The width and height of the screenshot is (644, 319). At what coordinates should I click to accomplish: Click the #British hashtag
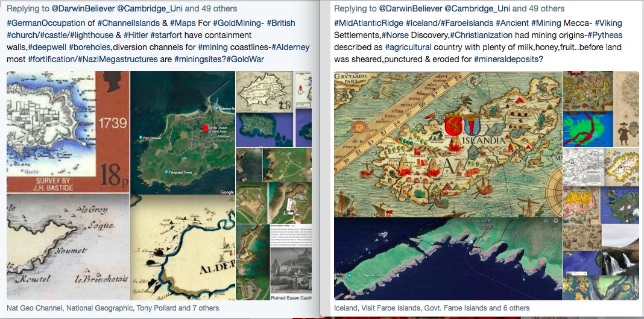click(280, 24)
